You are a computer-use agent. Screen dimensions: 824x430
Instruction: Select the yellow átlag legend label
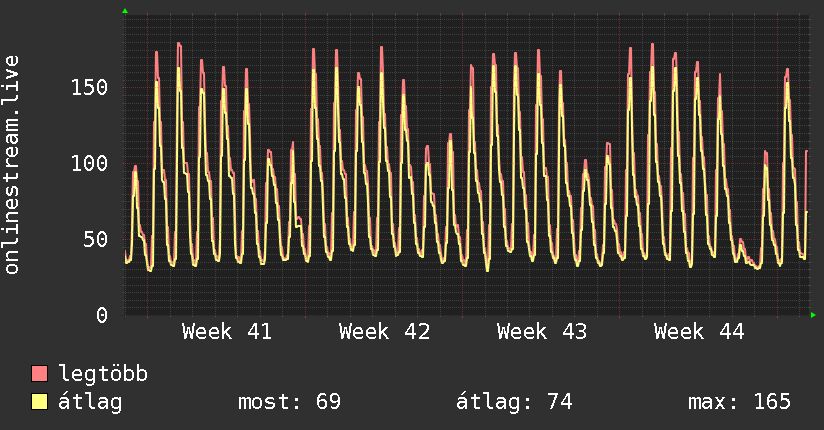point(90,402)
